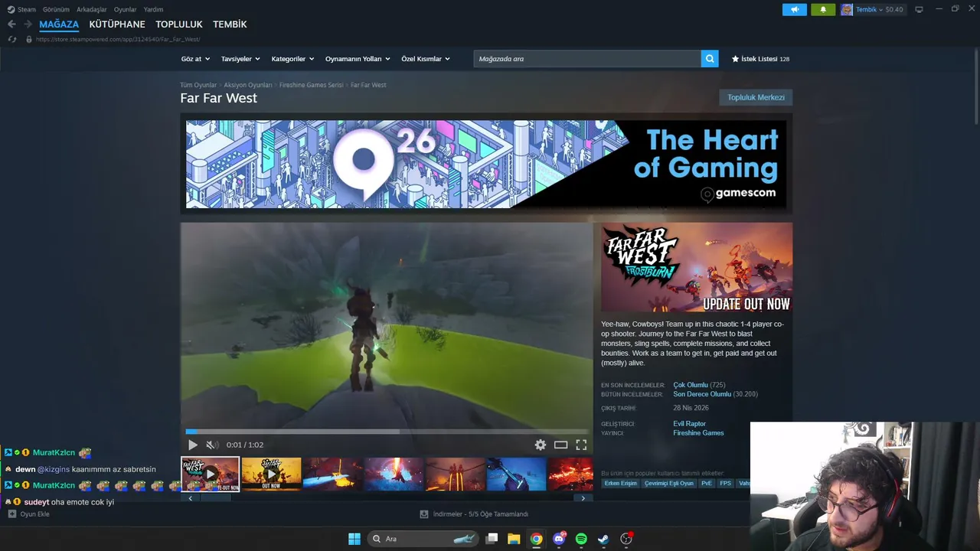
Task: Open the Frostburn Update Out Now capsule image
Action: point(697,268)
